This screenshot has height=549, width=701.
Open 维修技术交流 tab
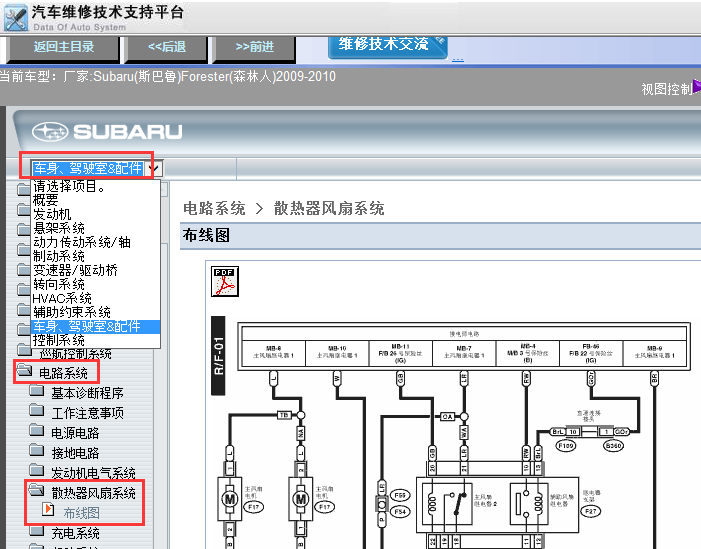(387, 46)
